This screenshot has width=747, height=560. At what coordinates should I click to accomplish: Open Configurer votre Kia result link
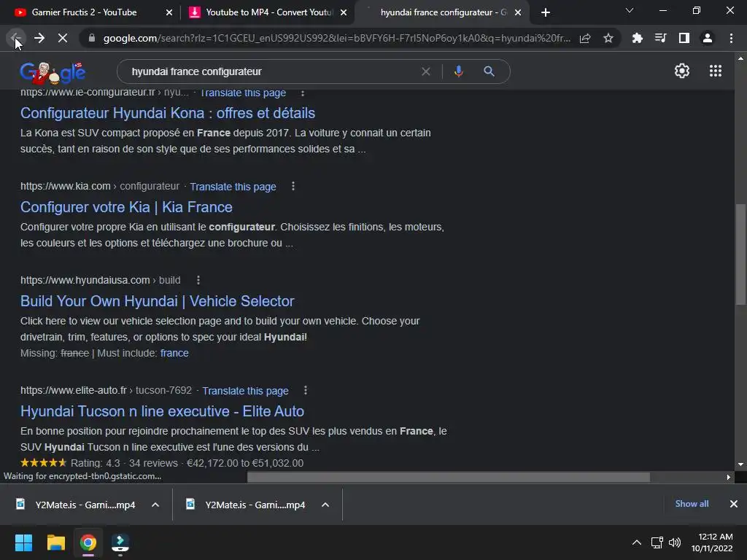pos(126,207)
